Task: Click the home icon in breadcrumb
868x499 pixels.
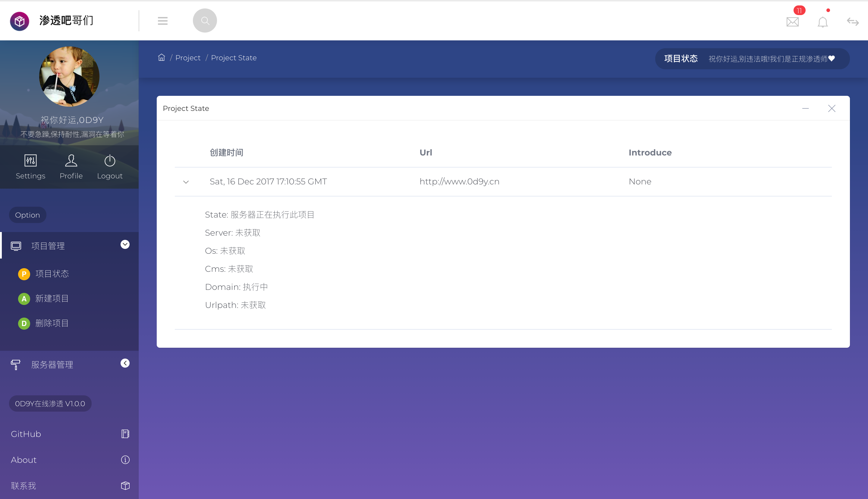Action: (162, 58)
